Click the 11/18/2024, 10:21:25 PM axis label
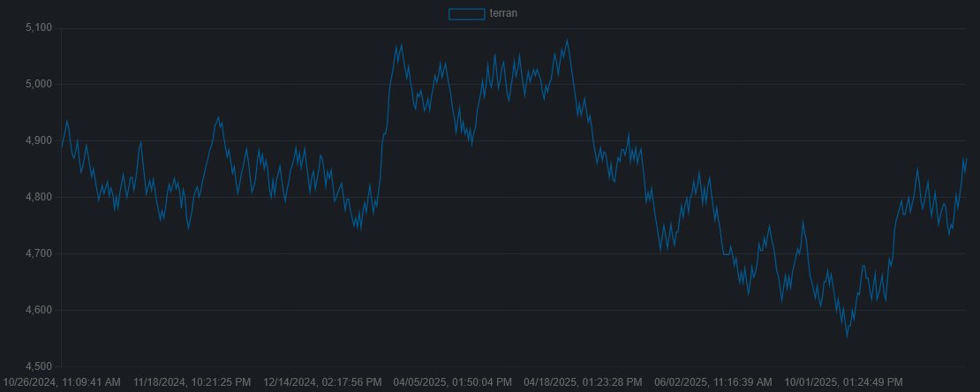 pos(192,381)
